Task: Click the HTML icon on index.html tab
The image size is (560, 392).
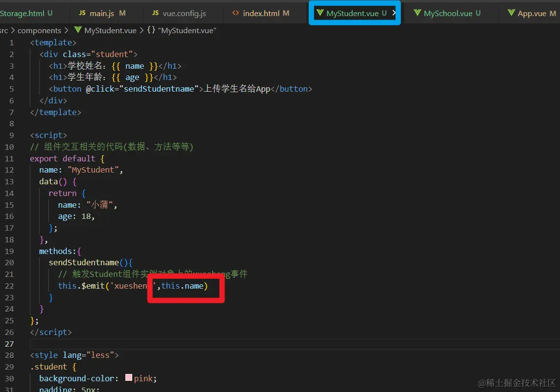Action: pos(235,13)
